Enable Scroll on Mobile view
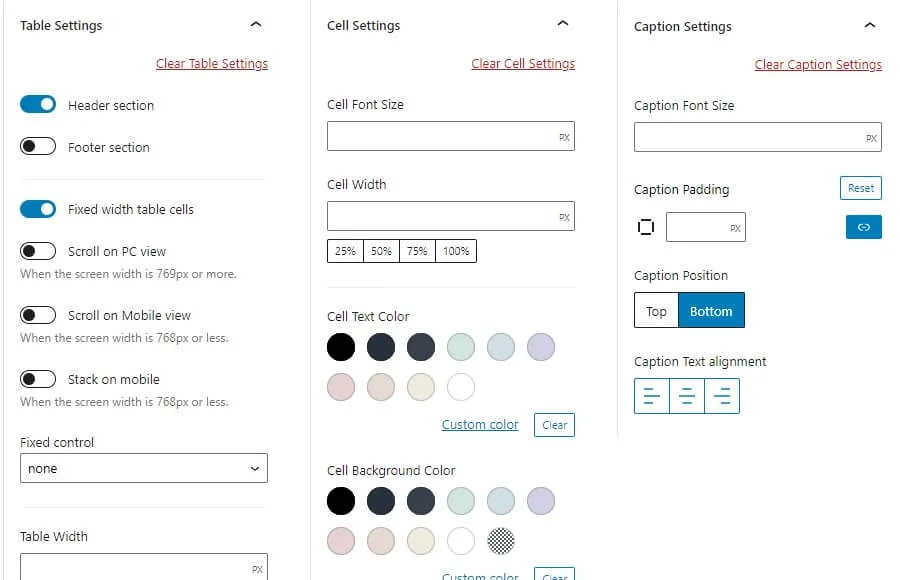 tap(38, 315)
